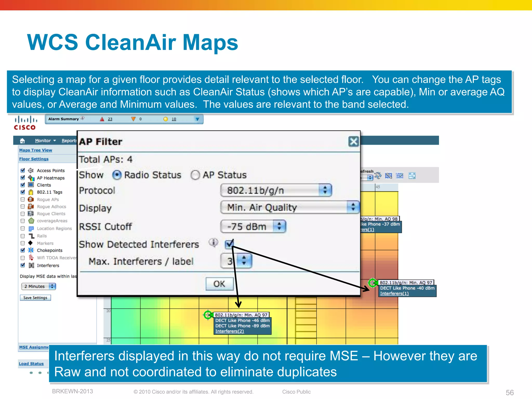This screenshot has width=532, height=399.
Task: Uncheck the Interferers layer checkbox
Action: tap(23, 265)
